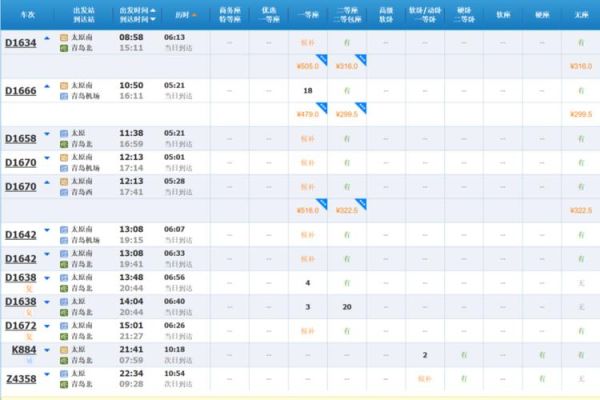Click blue discount tag on ¥479.0 price
Viewport: 600px width, 400px height.
(322, 108)
